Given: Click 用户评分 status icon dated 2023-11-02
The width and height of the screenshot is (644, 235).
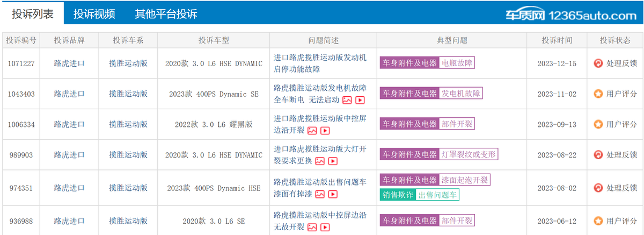Looking at the screenshot, I should [598, 94].
